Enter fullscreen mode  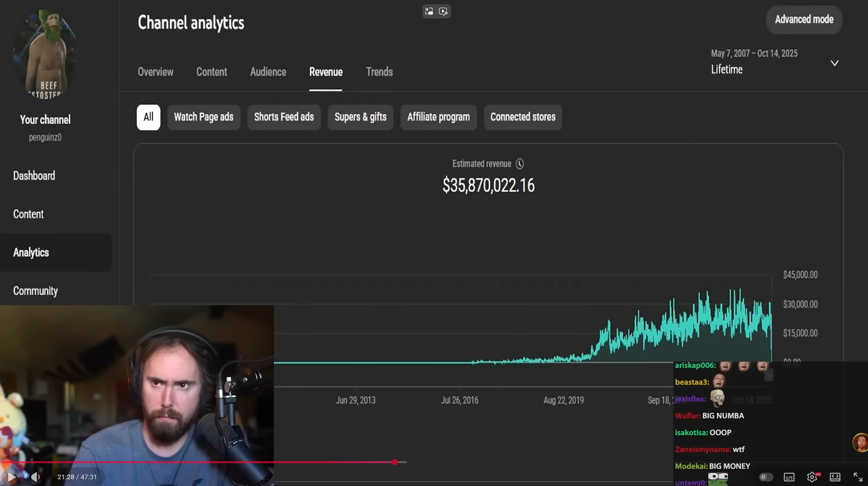857,477
